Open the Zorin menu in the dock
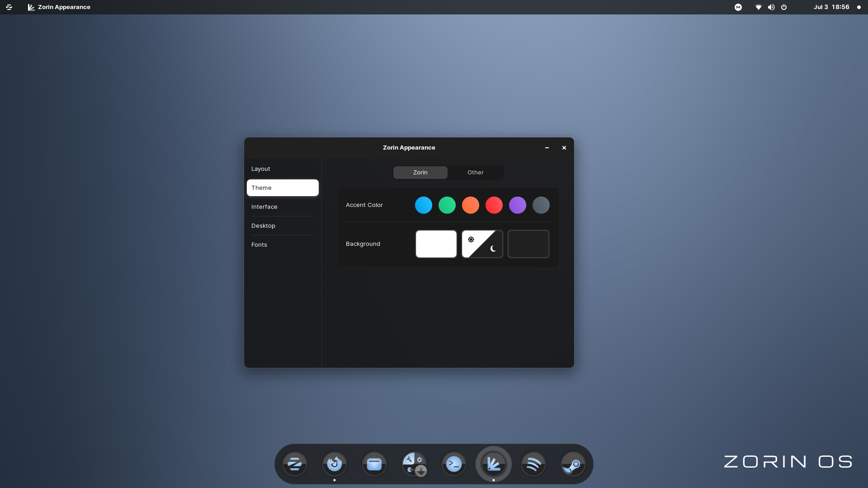This screenshot has width=868, height=488. (295, 464)
